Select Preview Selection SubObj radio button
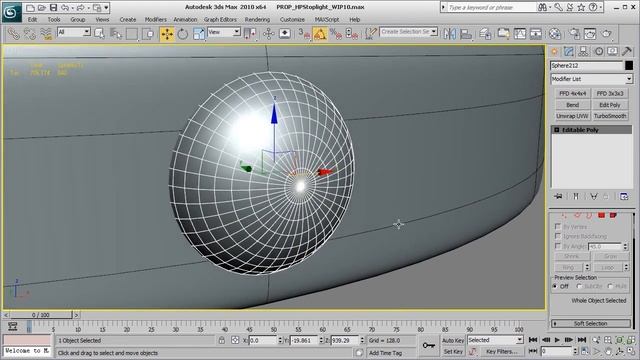The width and height of the screenshot is (640, 360). 579,286
